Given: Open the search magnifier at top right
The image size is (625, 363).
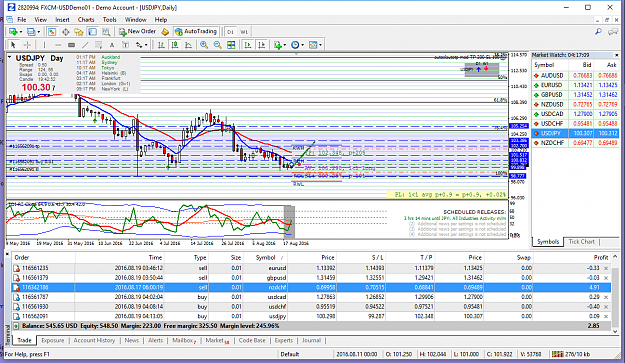Looking at the screenshot, I should 598,31.
